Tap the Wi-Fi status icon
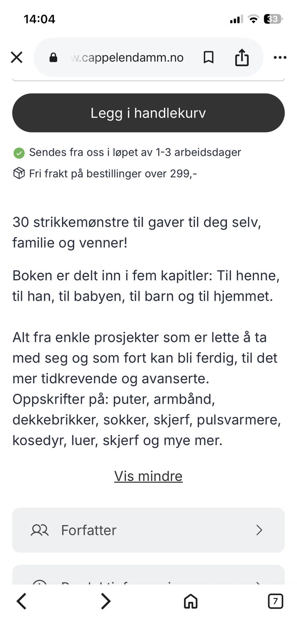Image resolution: width=297 pixels, height=644 pixels. click(x=253, y=19)
